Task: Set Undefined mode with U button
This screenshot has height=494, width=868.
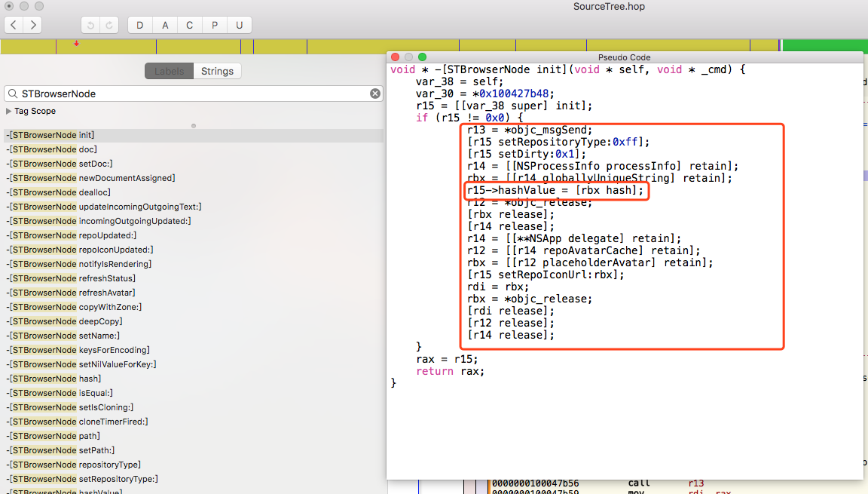Action: [240, 25]
